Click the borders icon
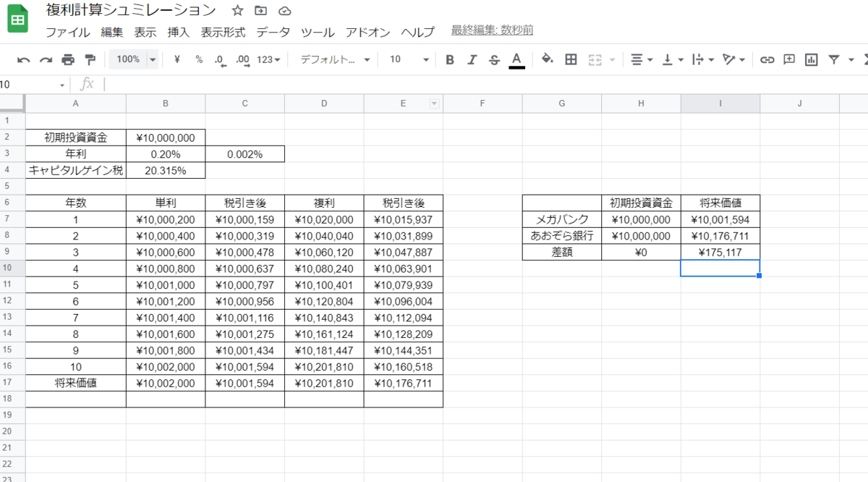868x482 pixels. (571, 60)
